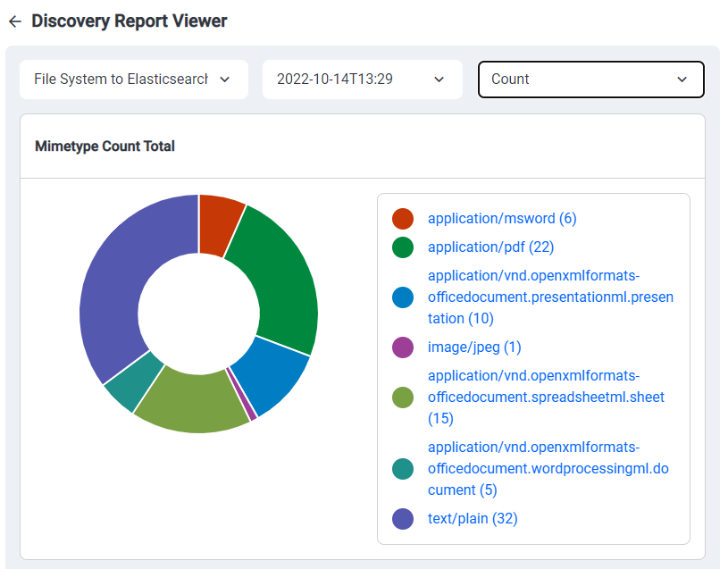Viewport: 728px width, 569px height.
Task: Open the File System to Elasticsearch dropdown
Action: point(133,79)
